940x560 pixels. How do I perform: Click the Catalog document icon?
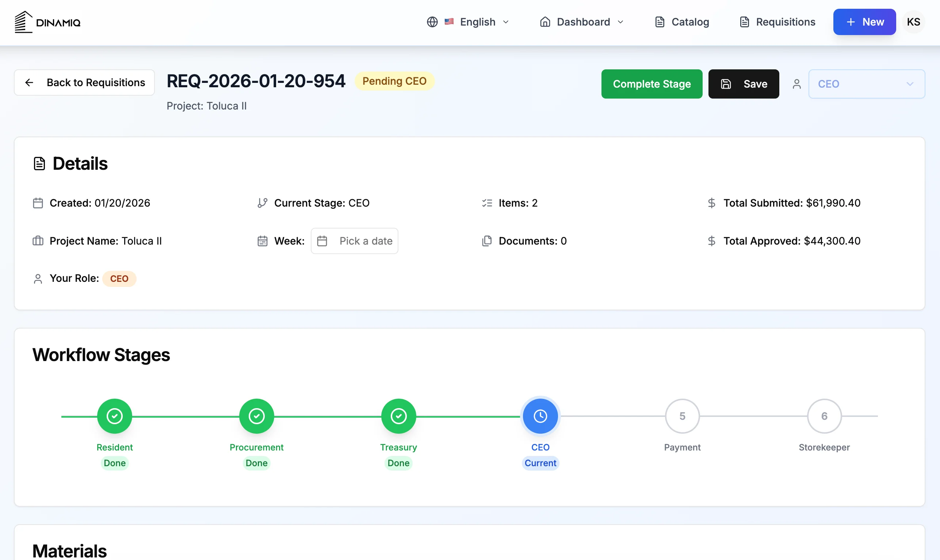(x=660, y=22)
